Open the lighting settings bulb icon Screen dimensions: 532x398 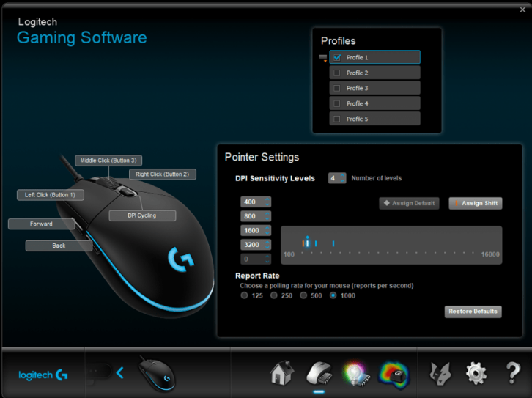(x=355, y=374)
